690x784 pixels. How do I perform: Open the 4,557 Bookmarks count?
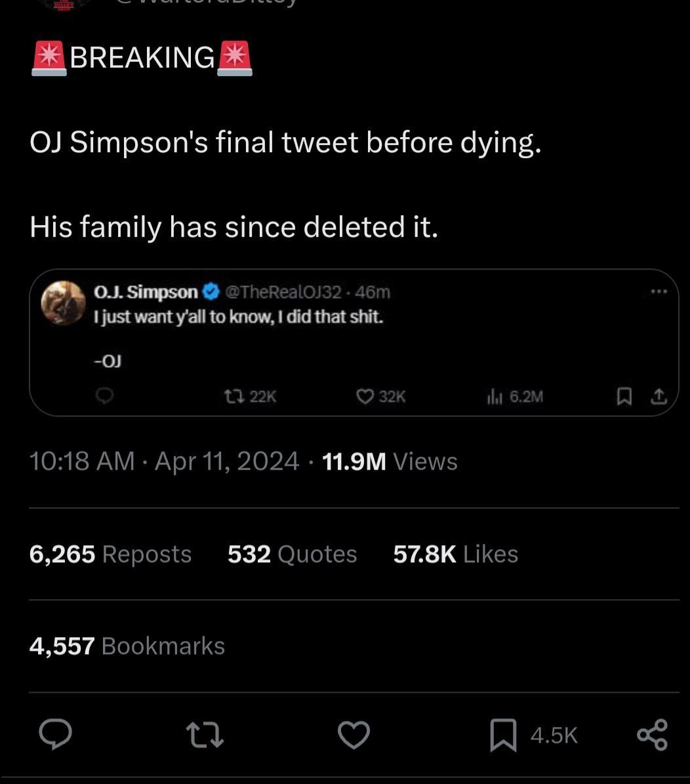click(x=127, y=646)
